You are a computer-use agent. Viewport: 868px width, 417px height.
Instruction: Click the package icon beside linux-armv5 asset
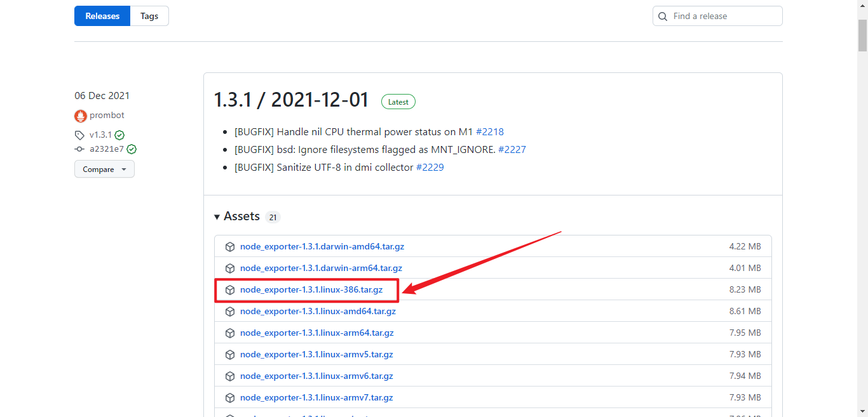click(230, 354)
